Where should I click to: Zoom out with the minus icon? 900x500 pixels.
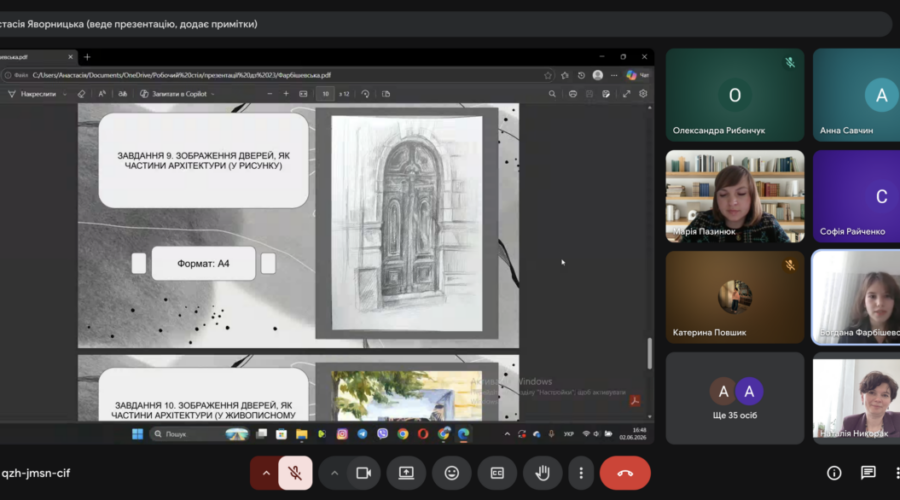[x=270, y=94]
